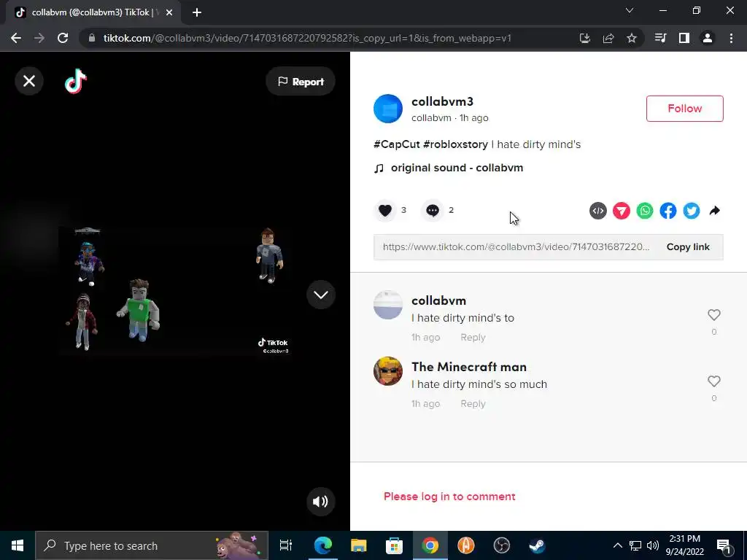Expand more share options arrow
This screenshot has height=560, width=747.
(x=715, y=211)
